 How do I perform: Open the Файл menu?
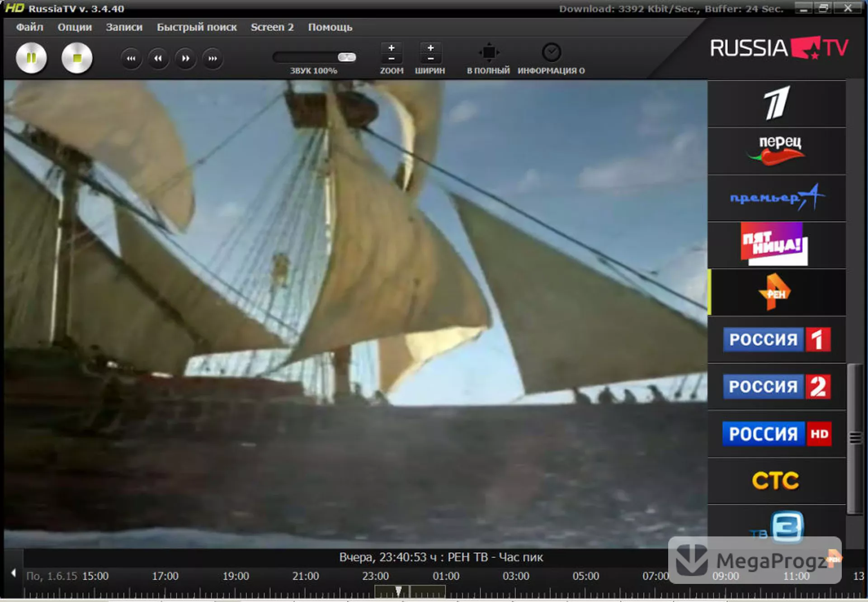pos(30,27)
